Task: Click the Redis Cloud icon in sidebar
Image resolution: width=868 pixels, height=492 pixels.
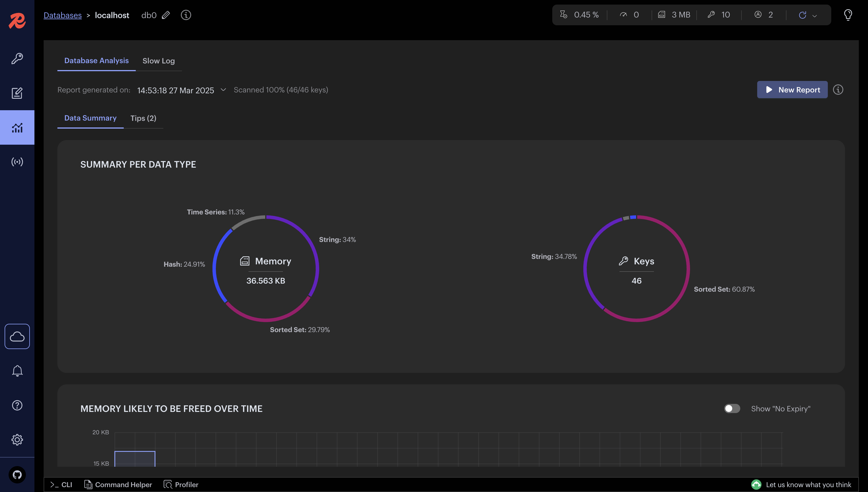Action: (17, 336)
